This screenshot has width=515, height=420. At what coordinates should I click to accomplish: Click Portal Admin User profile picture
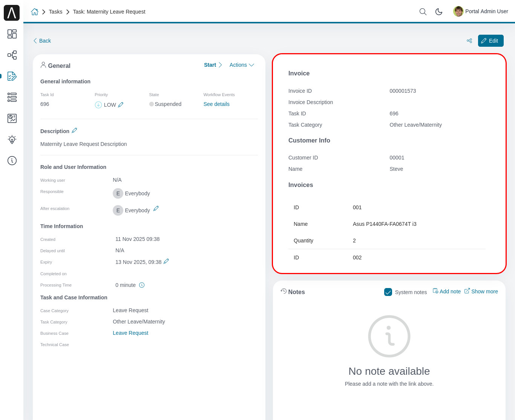[x=458, y=11]
